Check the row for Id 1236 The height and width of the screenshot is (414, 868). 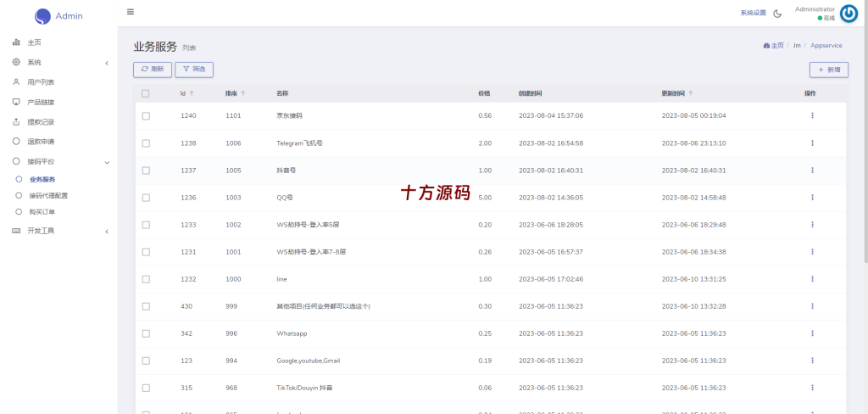click(x=146, y=198)
